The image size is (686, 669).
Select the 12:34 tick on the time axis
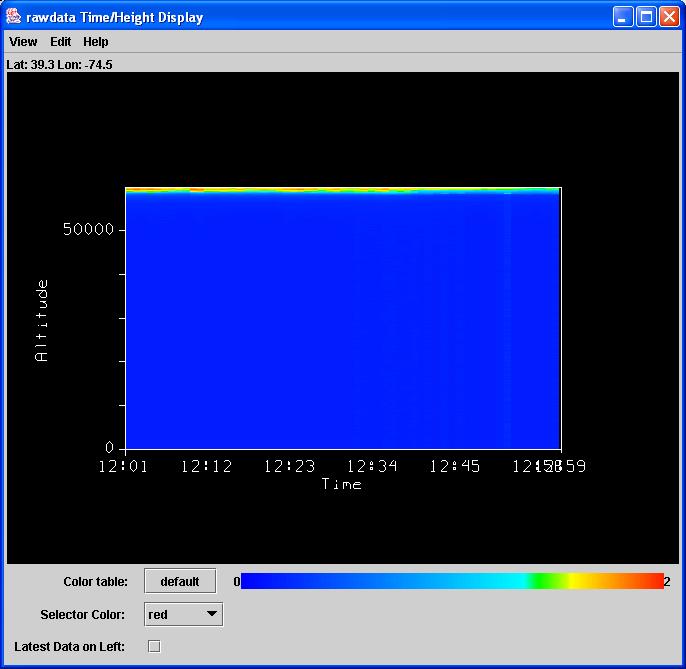pyautogui.click(x=371, y=466)
